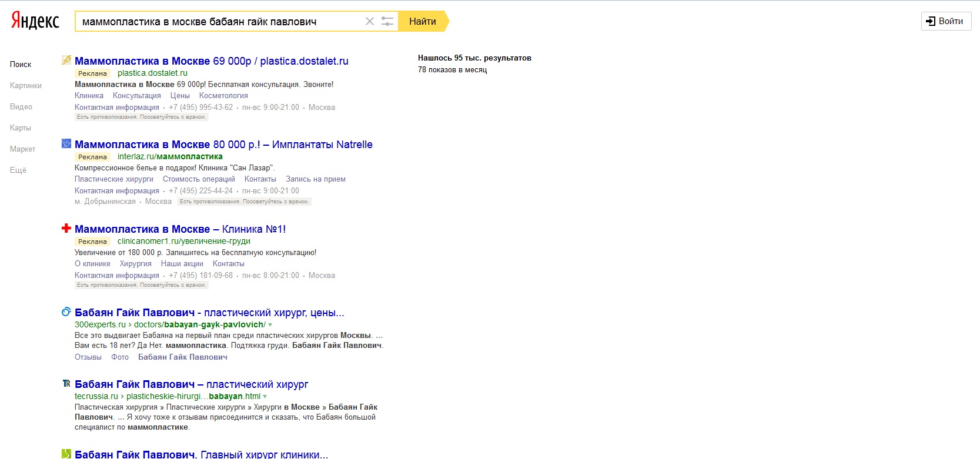This screenshot has width=980, height=459.
Task: Click the Найти search button
Action: 423,22
